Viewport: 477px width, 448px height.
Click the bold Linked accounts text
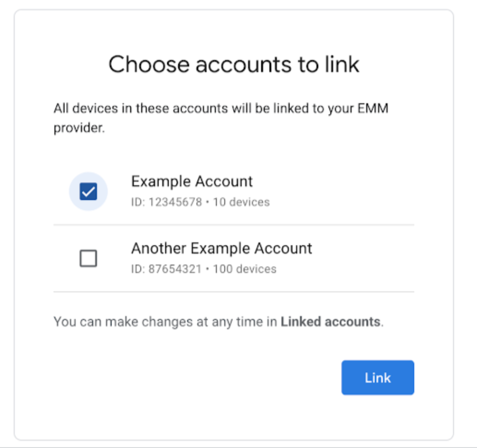[x=331, y=321]
